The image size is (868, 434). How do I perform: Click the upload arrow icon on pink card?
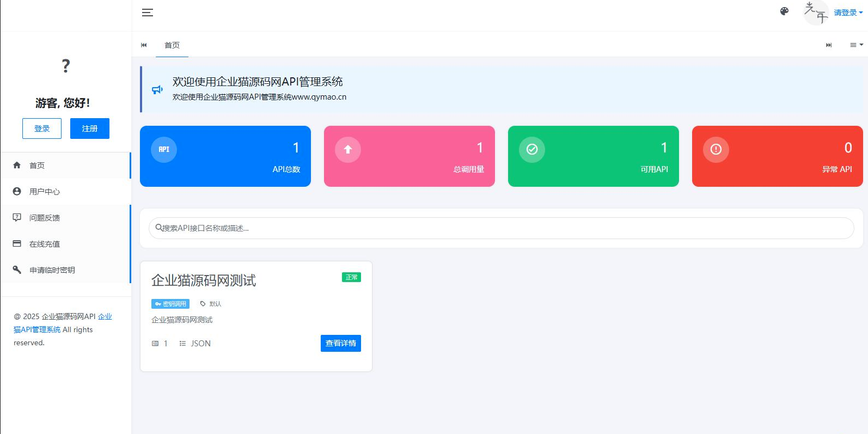click(x=348, y=149)
